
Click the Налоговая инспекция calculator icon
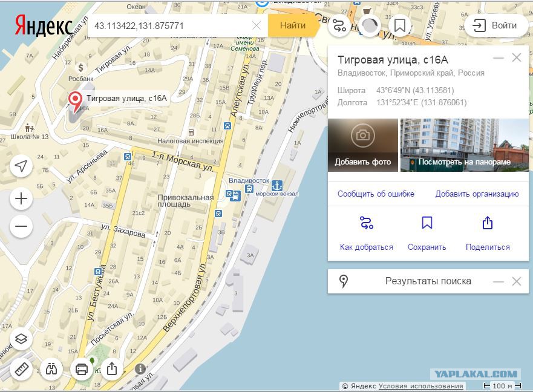point(191,132)
